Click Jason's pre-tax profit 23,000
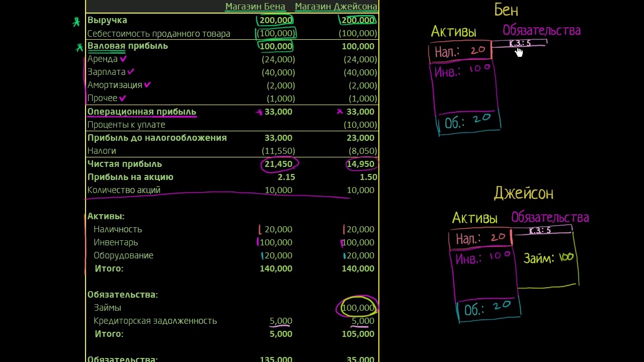This screenshot has height=362, width=644. [360, 138]
